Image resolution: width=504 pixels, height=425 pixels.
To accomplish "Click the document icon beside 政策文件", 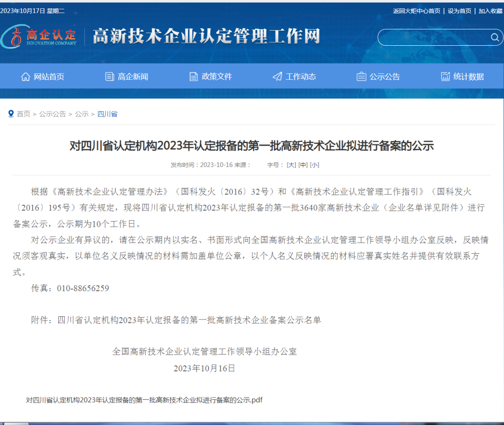I will coord(194,77).
